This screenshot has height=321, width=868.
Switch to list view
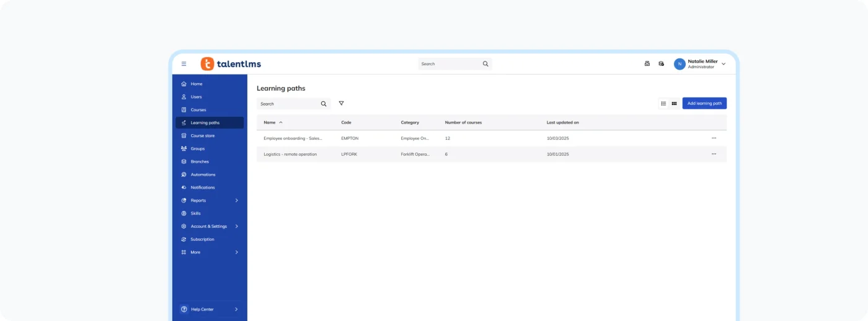663,104
